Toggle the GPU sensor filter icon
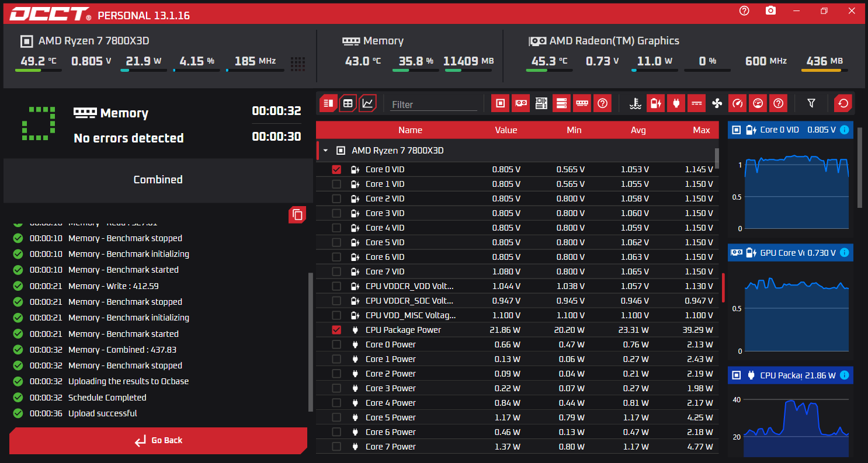 (520, 103)
